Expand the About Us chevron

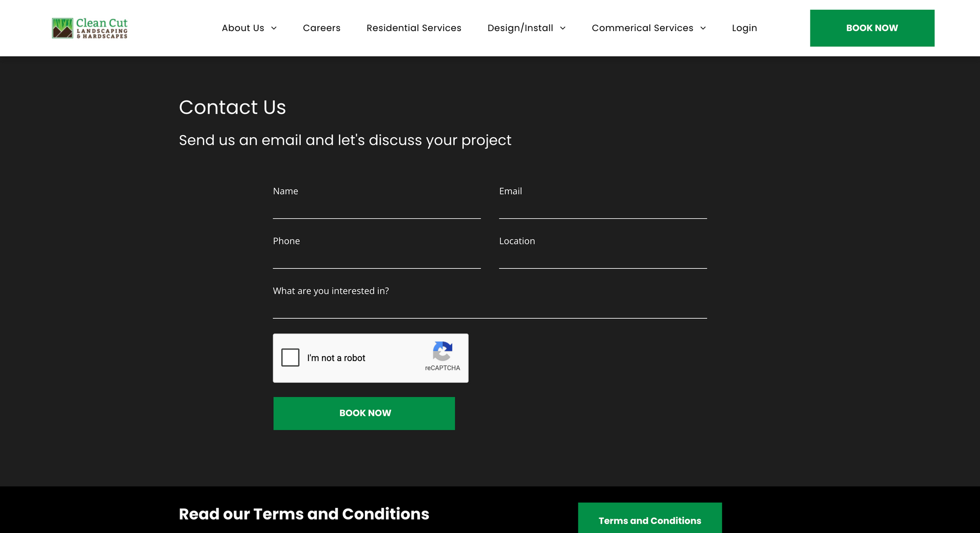(x=274, y=28)
